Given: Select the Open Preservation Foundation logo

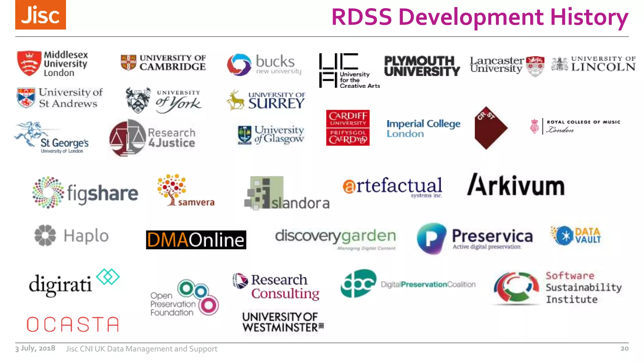Looking at the screenshot, I should click(x=185, y=298).
